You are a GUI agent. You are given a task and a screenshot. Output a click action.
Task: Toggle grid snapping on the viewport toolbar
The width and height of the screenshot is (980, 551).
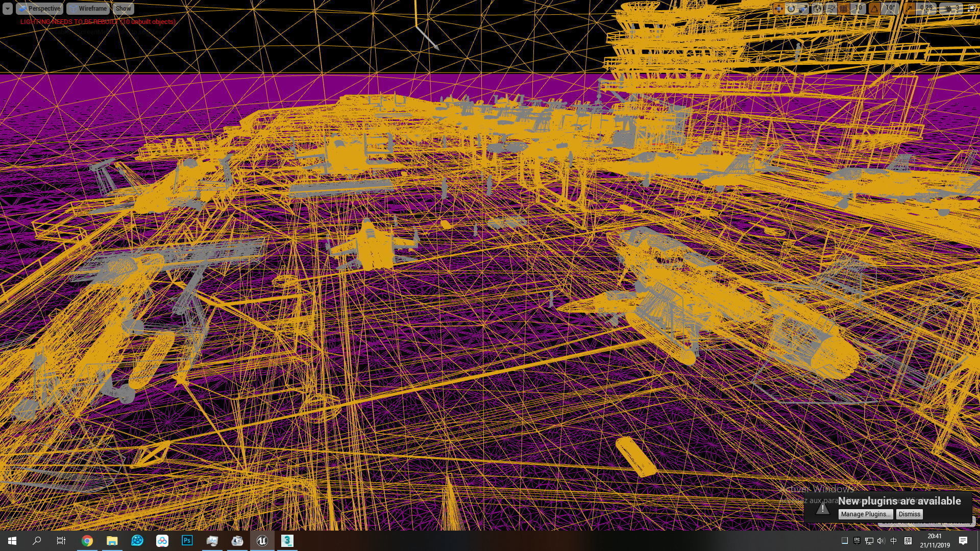click(843, 9)
